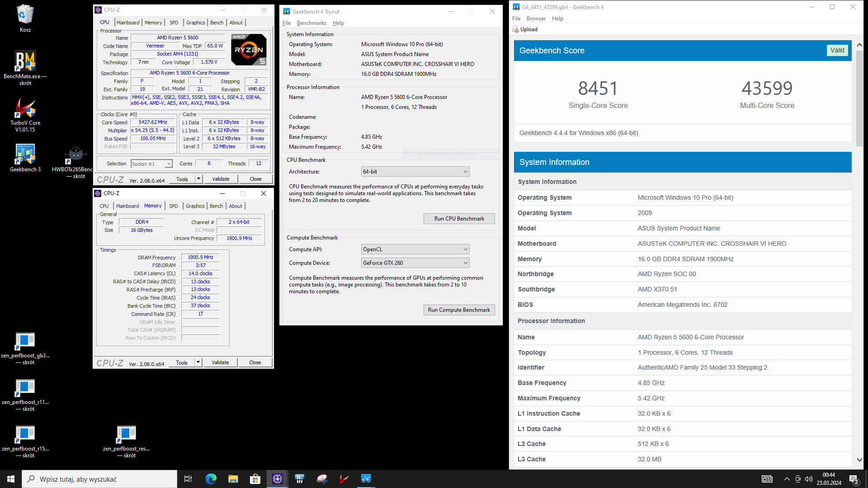
Task: Open Benchmarks menu in Geekbench 4 Tryout
Action: [311, 23]
